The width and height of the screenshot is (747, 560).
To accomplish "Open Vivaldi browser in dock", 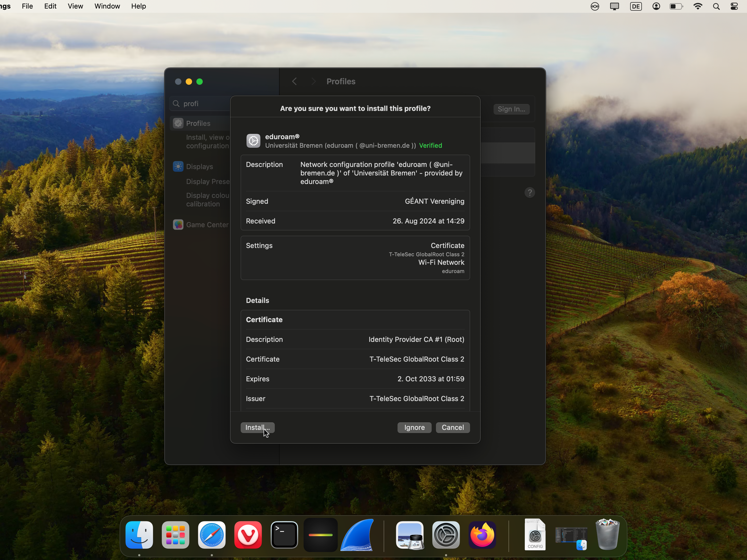I will tap(248, 535).
